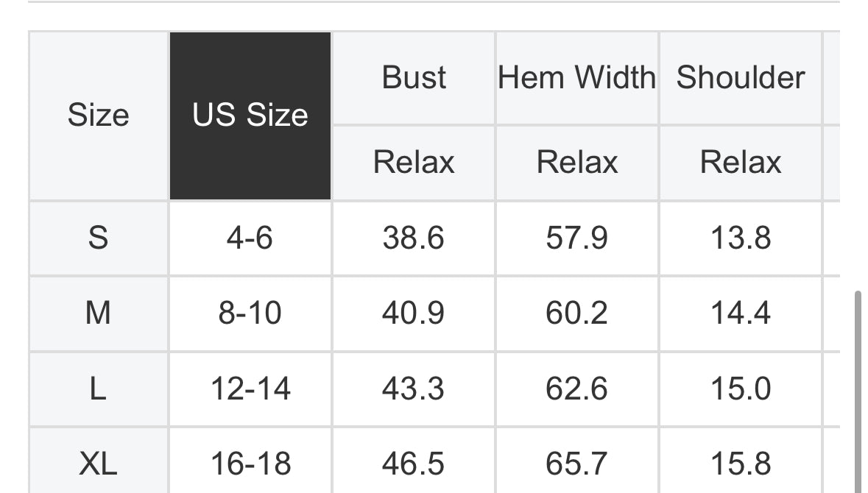Screen dimensions: 868x493
Task: Click Relax subheader under Bust
Action: coord(414,162)
